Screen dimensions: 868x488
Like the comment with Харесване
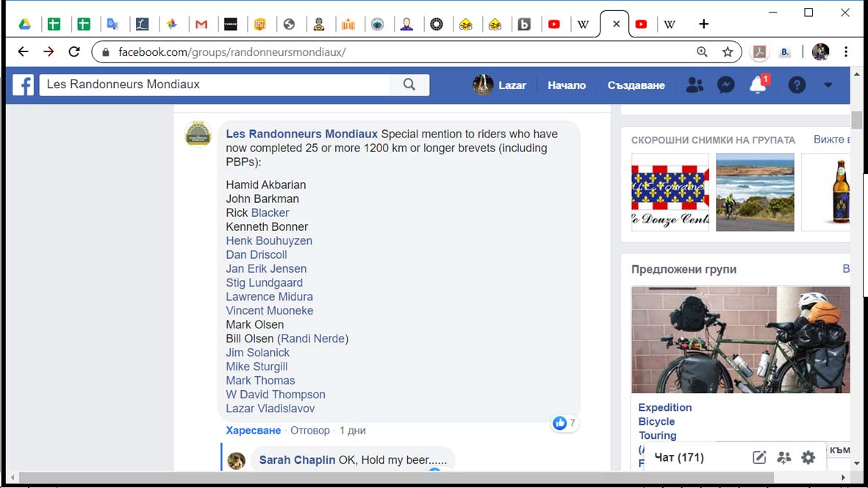pyautogui.click(x=253, y=431)
